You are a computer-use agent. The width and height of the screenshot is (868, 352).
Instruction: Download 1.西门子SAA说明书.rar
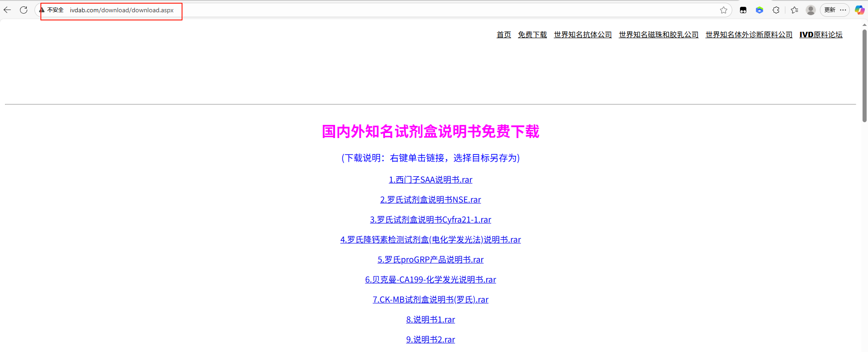click(430, 180)
